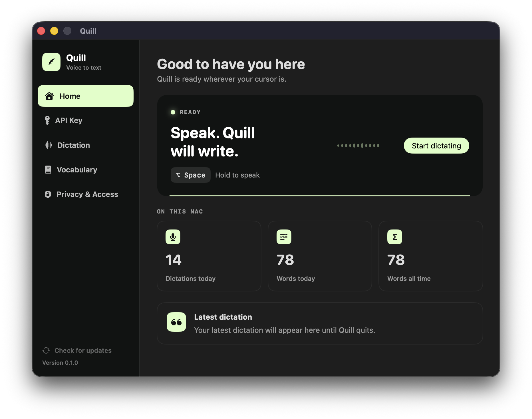The image size is (532, 419).
Task: Click 'Speak. Quill will write.' headline
Action: click(x=213, y=142)
